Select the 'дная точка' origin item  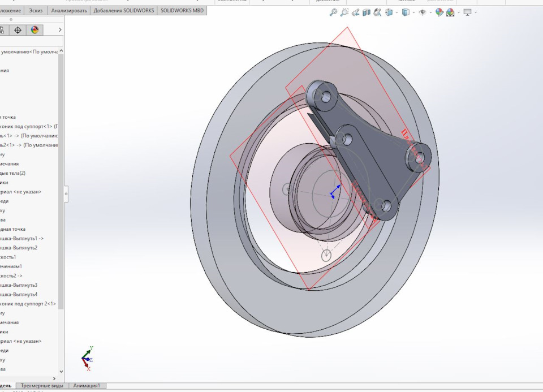point(13,229)
